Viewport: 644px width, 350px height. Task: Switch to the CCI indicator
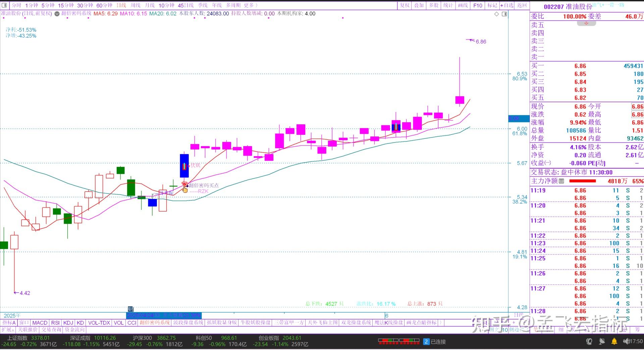[x=132, y=323]
